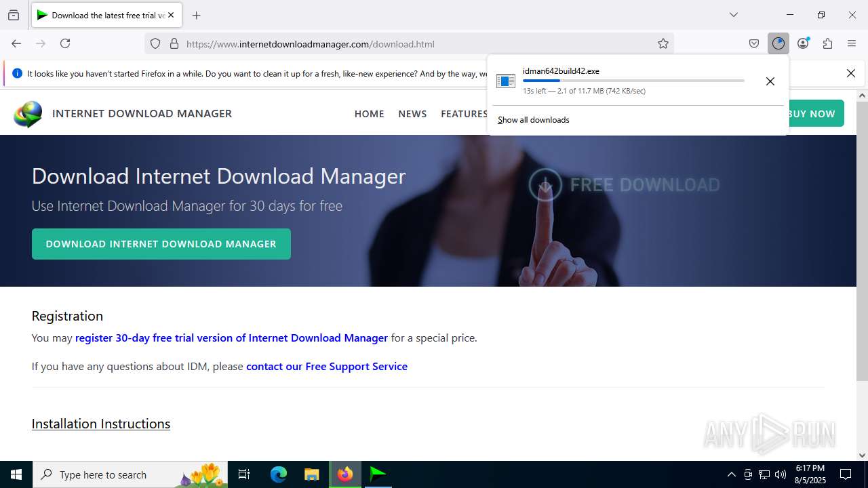This screenshot has width=868, height=488.
Task: Go back to the previous page
Action: point(16,43)
